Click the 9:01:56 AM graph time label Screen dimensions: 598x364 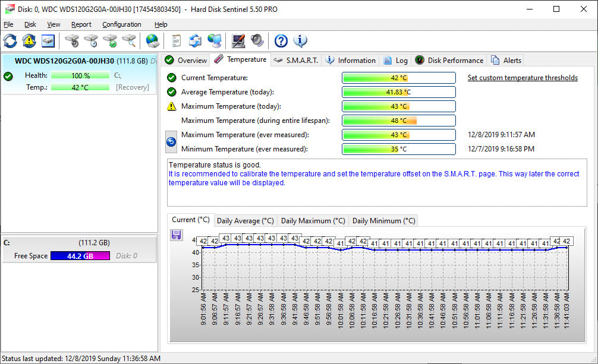pos(203,309)
